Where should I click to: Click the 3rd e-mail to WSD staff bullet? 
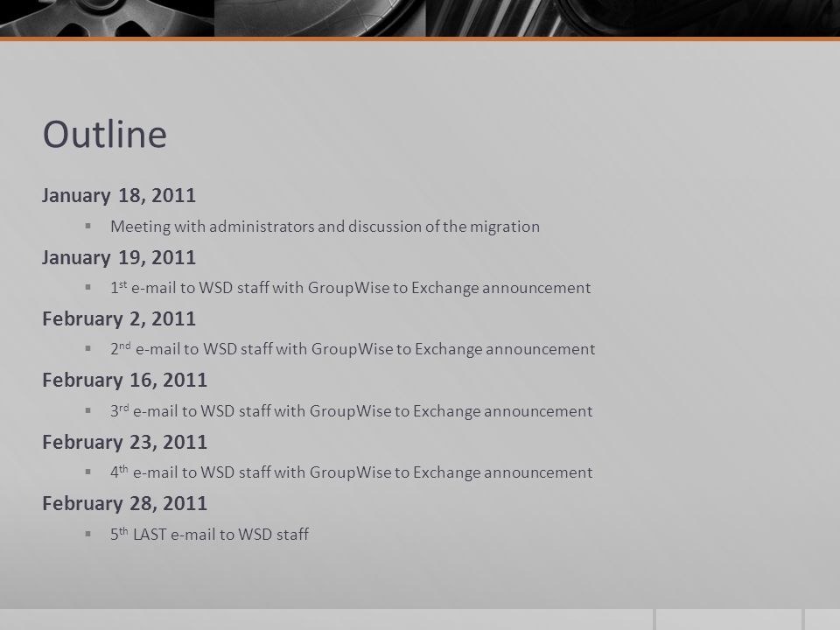tap(352, 411)
